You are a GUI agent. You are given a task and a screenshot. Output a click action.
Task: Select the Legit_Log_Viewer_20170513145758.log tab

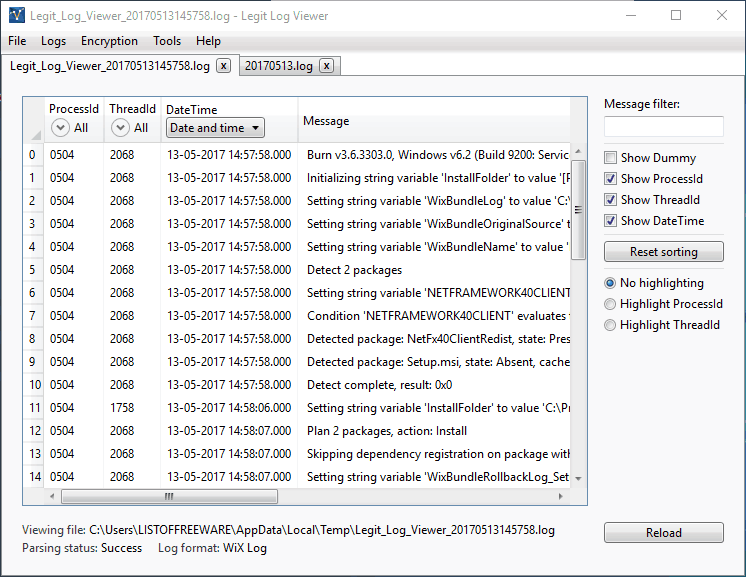coord(110,66)
